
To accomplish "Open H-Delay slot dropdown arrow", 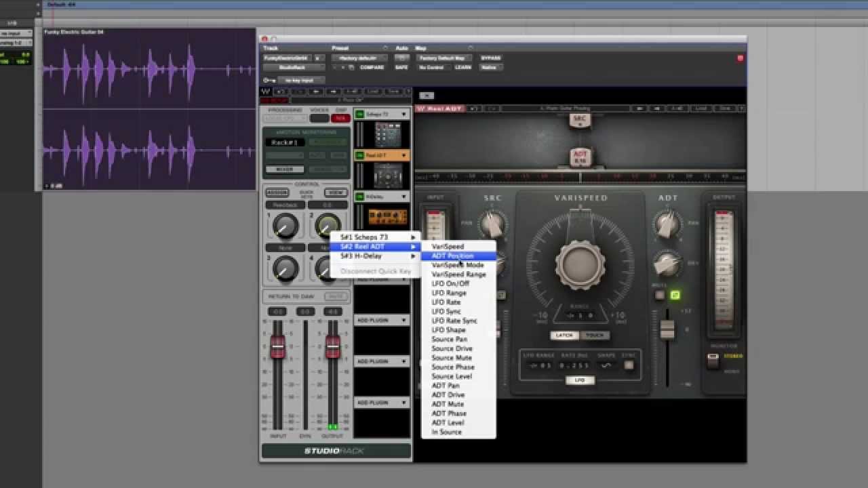I will [404, 197].
